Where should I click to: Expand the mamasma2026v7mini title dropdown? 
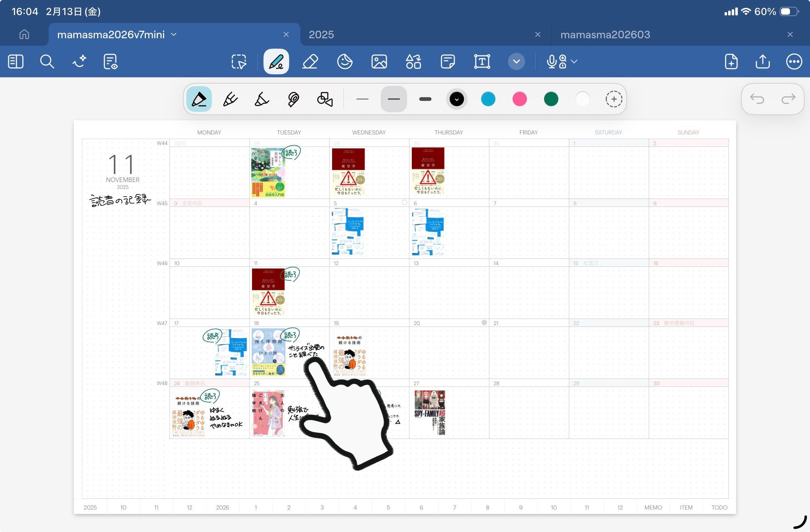click(x=174, y=34)
